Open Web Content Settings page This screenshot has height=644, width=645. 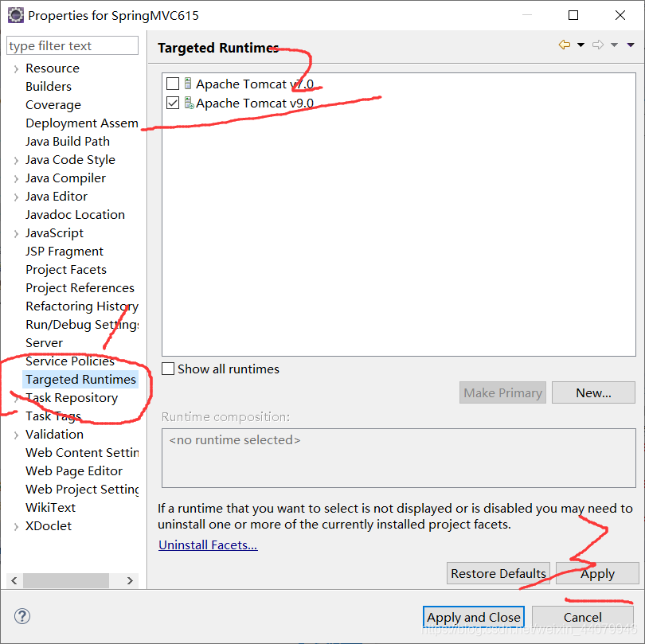(82, 453)
